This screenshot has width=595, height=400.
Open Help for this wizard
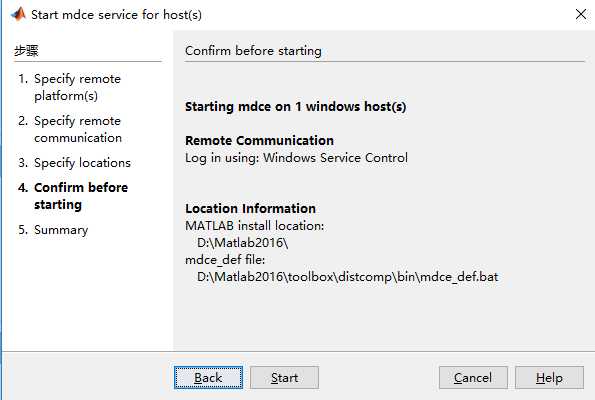(549, 378)
